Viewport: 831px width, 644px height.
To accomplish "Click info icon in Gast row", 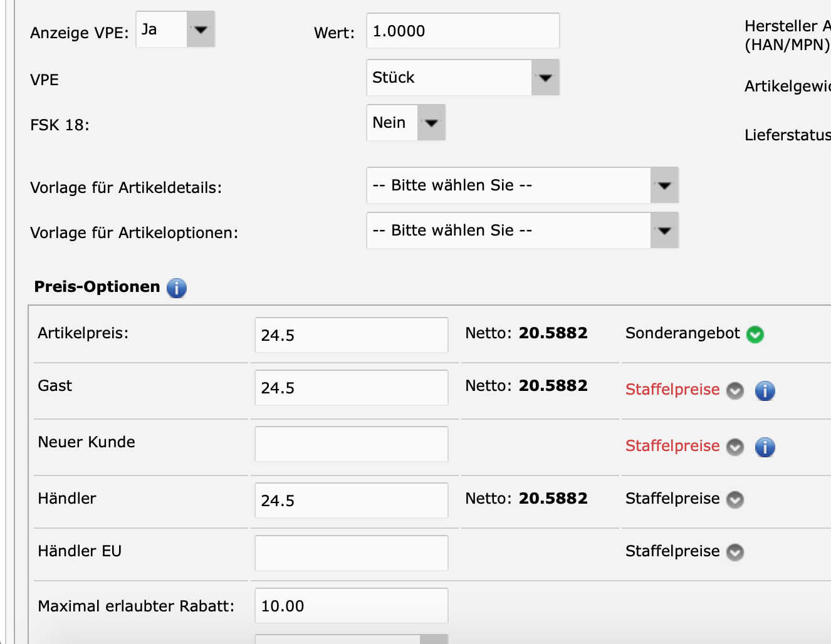I will pyautogui.click(x=765, y=391).
